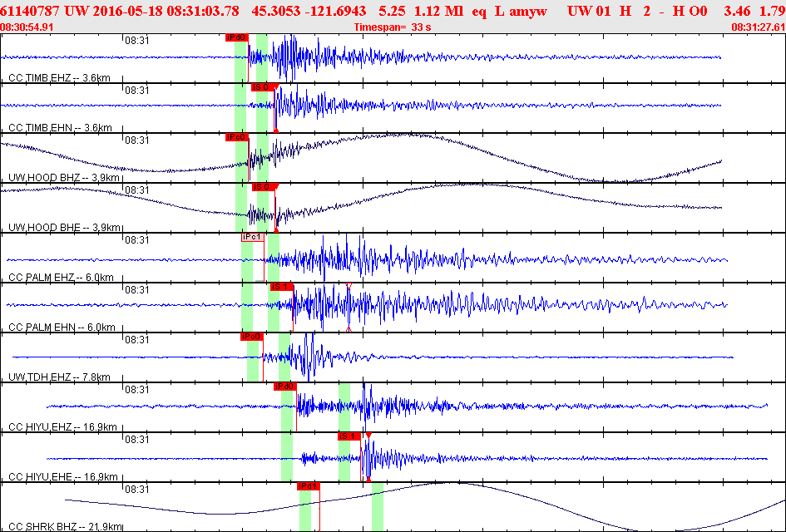Click the iS 0 pick flag on HOOD BHE

coord(263,187)
